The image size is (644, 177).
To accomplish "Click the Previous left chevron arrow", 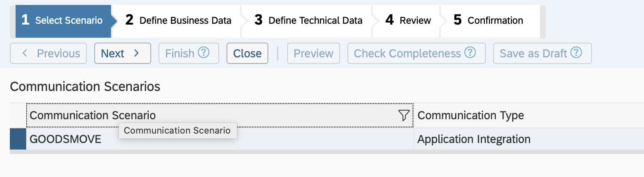I will pyautogui.click(x=25, y=53).
